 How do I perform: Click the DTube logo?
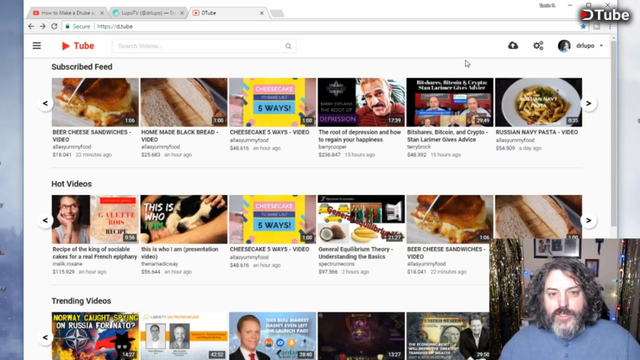pyautogui.click(x=78, y=46)
